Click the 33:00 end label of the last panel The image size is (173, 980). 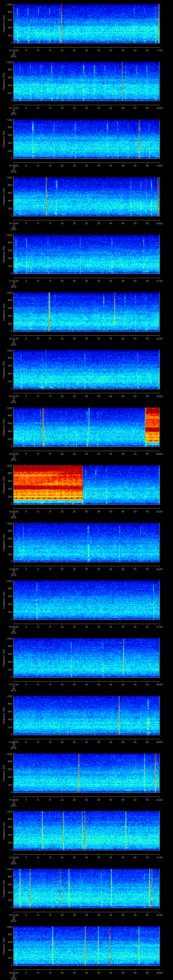click(x=160, y=973)
